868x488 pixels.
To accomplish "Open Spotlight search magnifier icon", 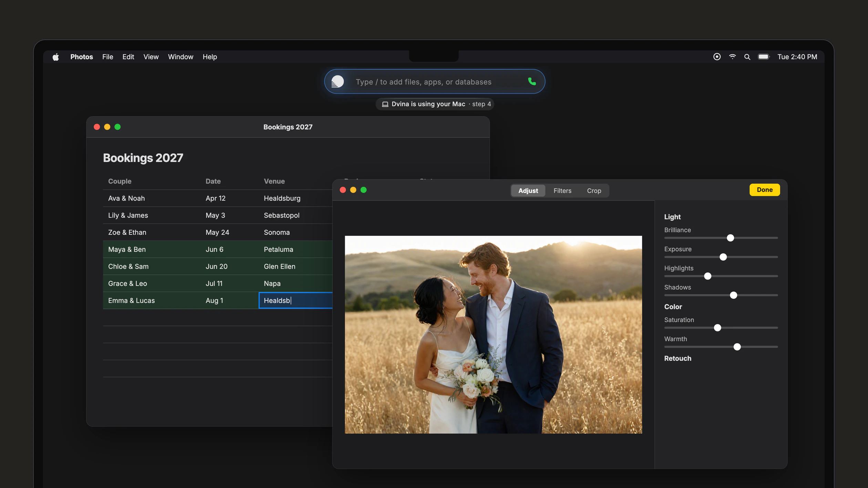I will tap(747, 57).
